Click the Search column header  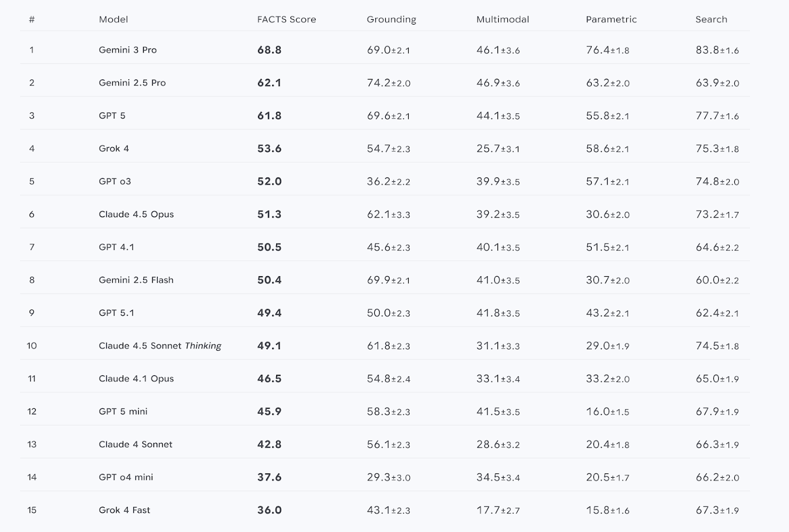pos(711,19)
